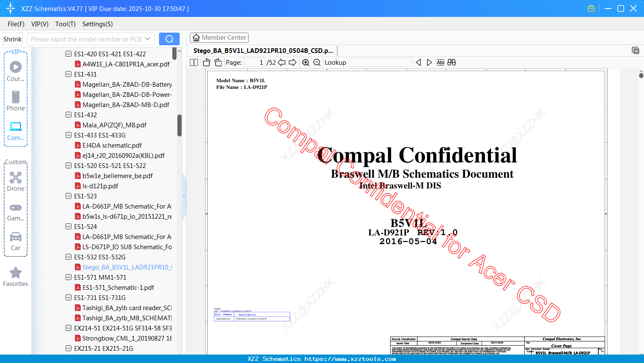
Task: Collapse the ES1-431 tree node
Action: tap(69, 74)
